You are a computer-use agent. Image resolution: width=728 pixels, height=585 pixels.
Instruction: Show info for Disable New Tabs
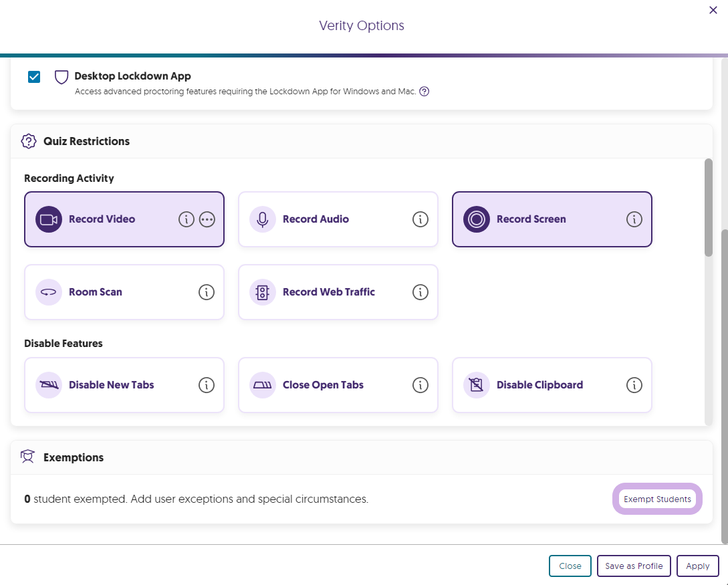(x=207, y=385)
